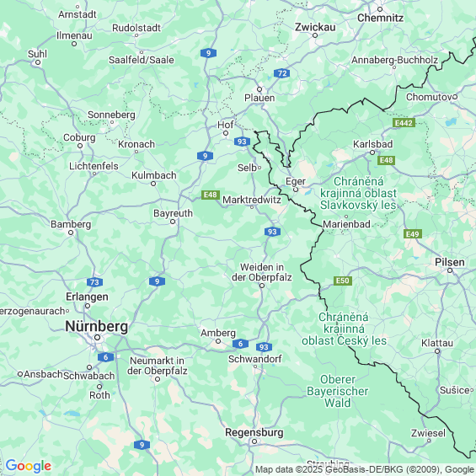Click the E442 route shield near Chomutov
Screen dimensions: 476x476
[x=404, y=123]
